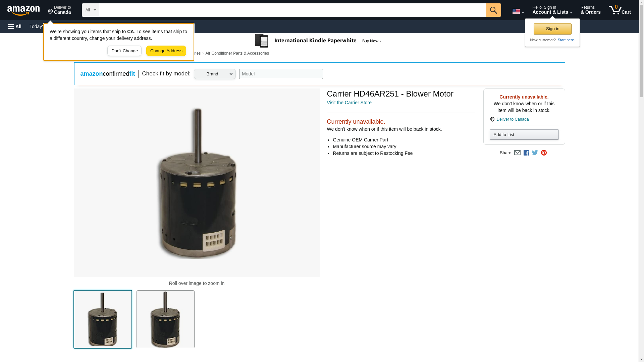This screenshot has height=362, width=644.
Task: Expand the Account & Lists menu
Action: pyautogui.click(x=552, y=10)
